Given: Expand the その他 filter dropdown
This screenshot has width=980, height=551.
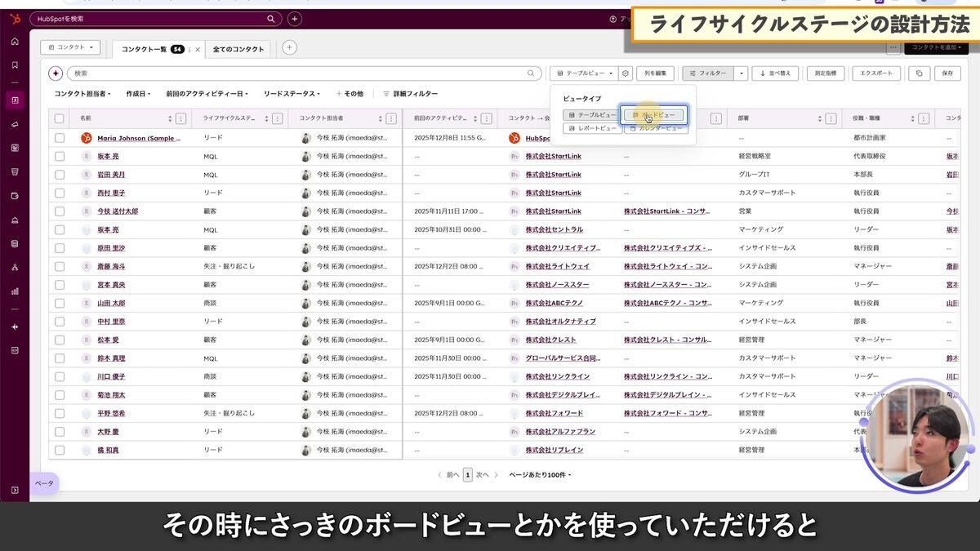Looking at the screenshot, I should [350, 93].
